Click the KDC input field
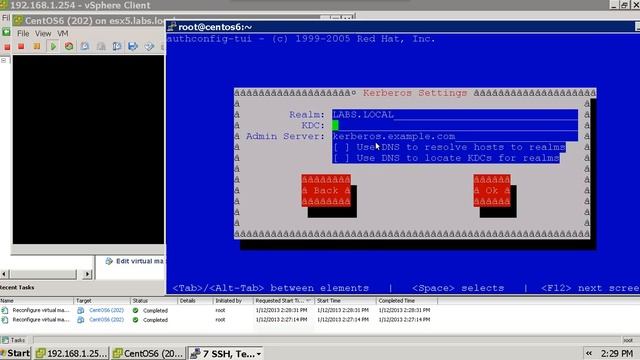The width and height of the screenshot is (640, 360). (455, 125)
